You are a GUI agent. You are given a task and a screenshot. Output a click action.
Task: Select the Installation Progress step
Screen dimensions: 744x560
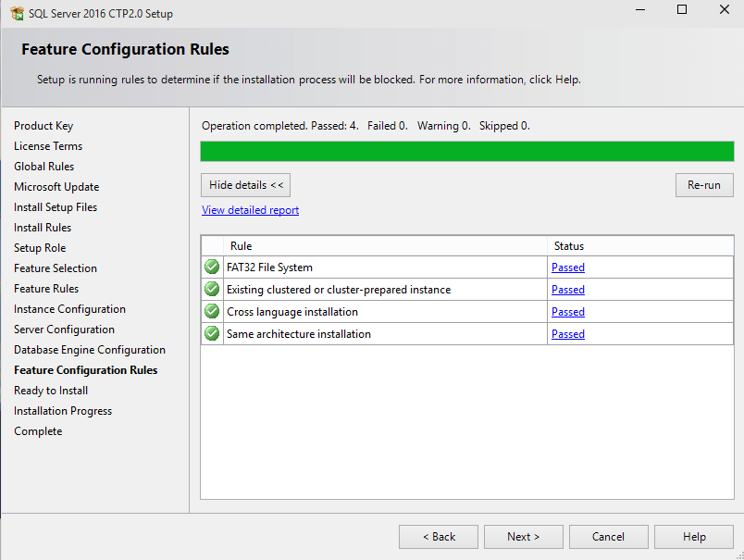[x=63, y=411]
